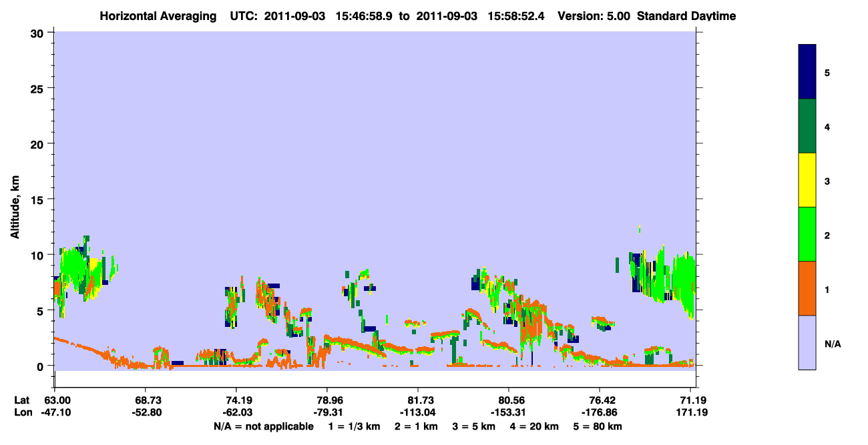Click the colorbar label 4

point(827,127)
